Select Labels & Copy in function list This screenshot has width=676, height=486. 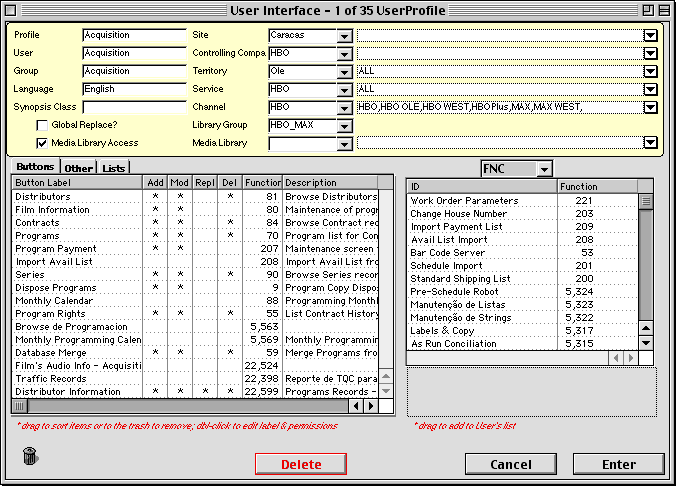(523, 330)
